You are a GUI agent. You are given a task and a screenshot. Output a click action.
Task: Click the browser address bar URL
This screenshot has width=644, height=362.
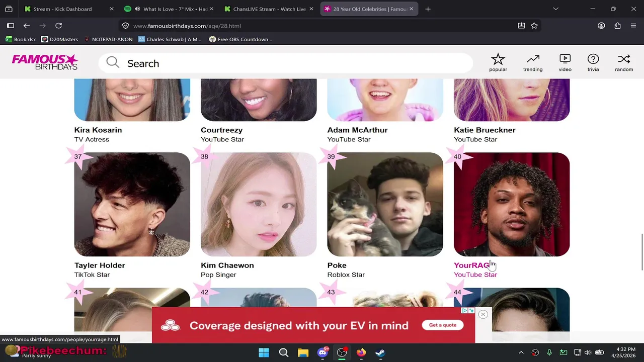pyautogui.click(x=187, y=26)
